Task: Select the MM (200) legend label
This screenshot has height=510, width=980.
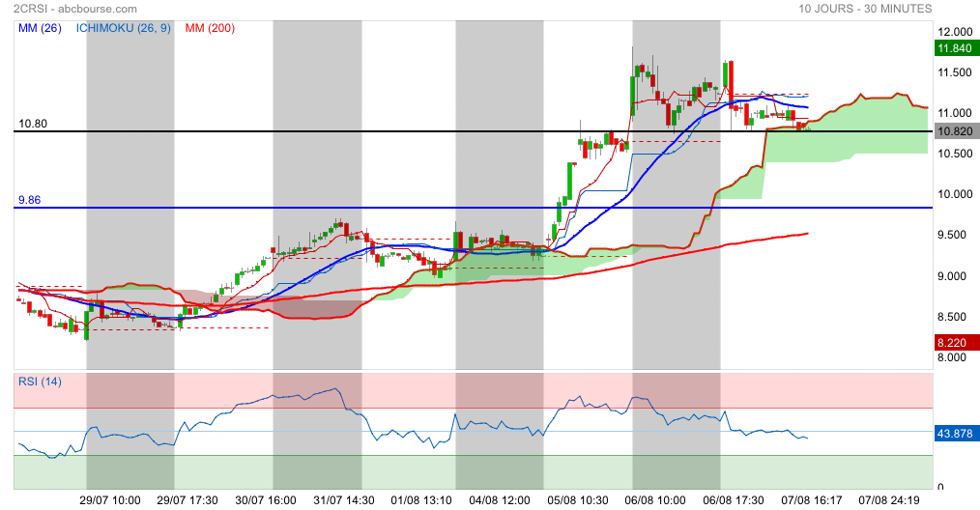Action: click(x=210, y=28)
